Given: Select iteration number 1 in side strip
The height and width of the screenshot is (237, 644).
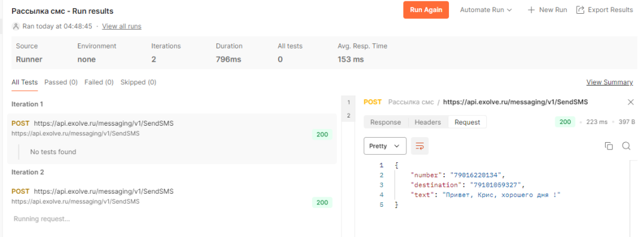Looking at the screenshot, I should (x=348, y=102).
